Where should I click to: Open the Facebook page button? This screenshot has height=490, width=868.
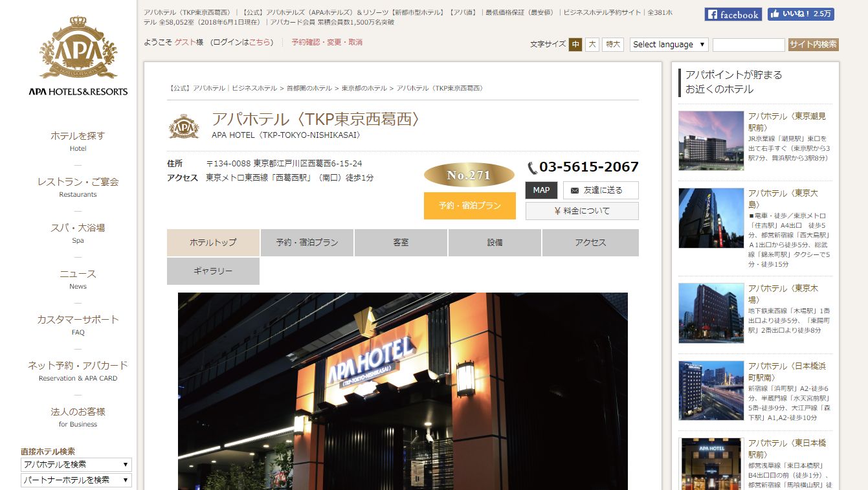click(x=733, y=14)
